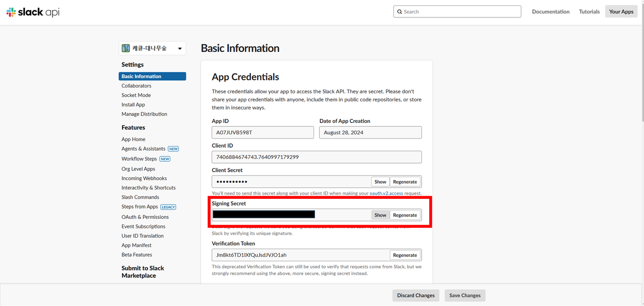This screenshot has width=644, height=306.
Task: Click the Basic Information page heading
Action: point(240,48)
